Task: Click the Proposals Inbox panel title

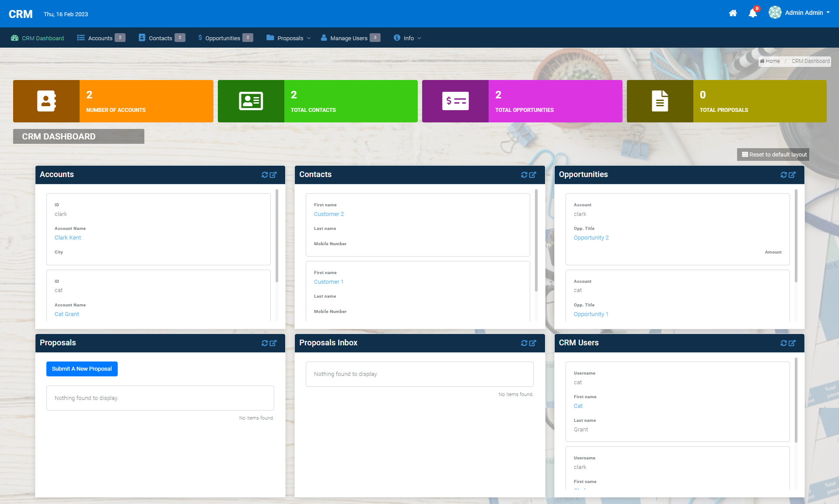Action: [329, 343]
